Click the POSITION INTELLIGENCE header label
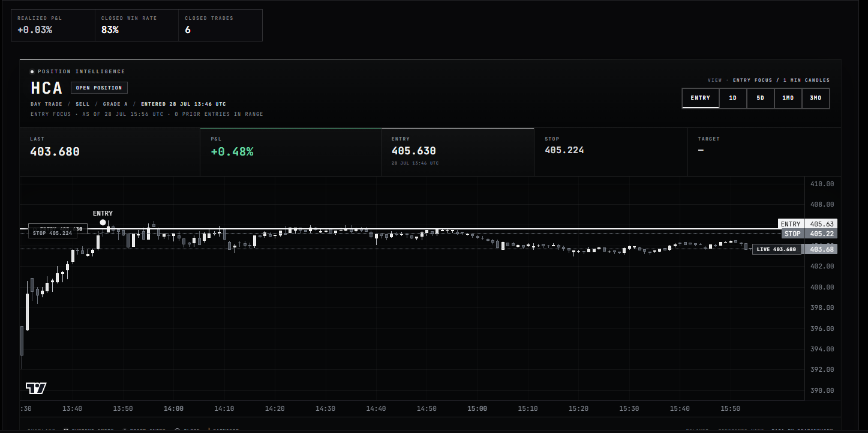The image size is (868, 433). click(82, 71)
